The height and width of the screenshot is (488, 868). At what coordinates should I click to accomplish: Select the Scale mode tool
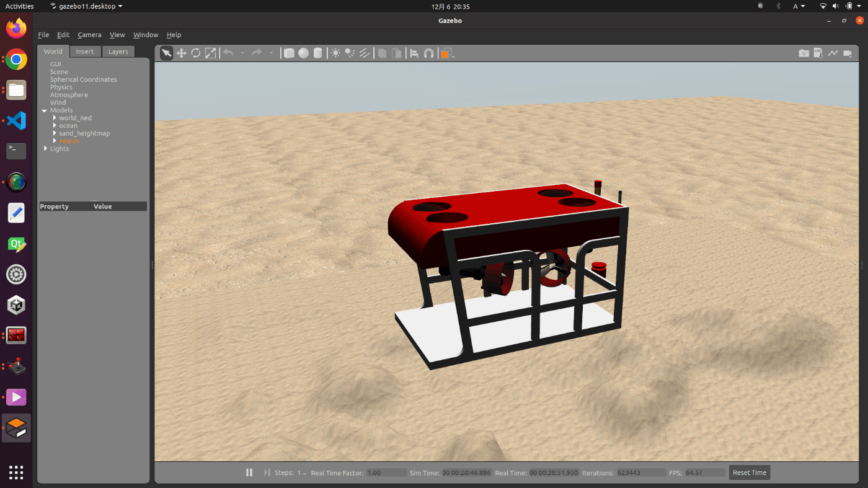(211, 53)
